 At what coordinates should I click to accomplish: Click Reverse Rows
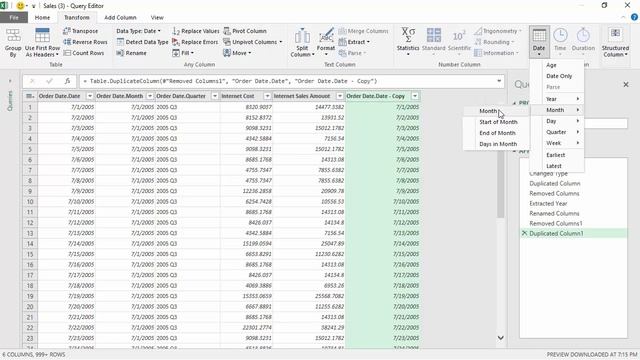tap(85, 42)
